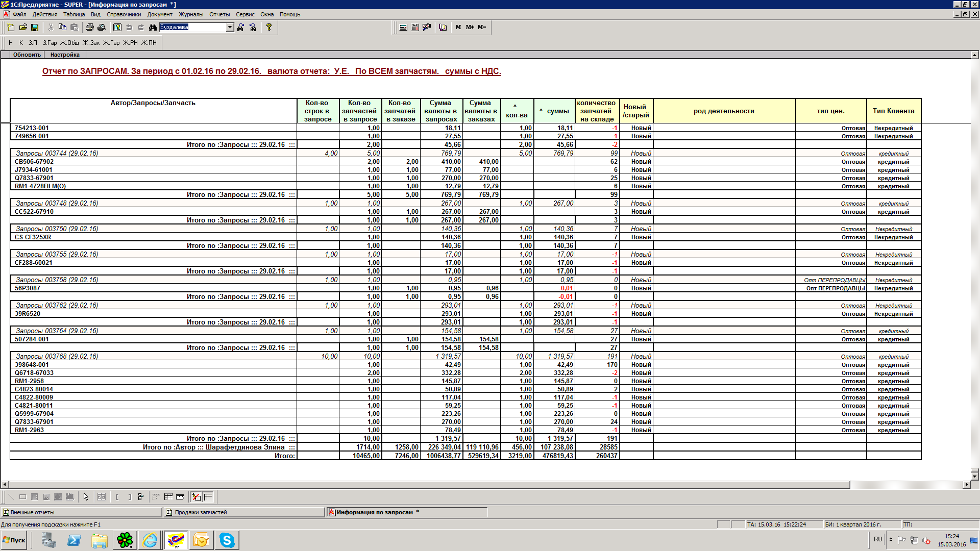Click the vertical scrollbar down arrow
Viewport: 980px width, 551px height.
[x=974, y=475]
